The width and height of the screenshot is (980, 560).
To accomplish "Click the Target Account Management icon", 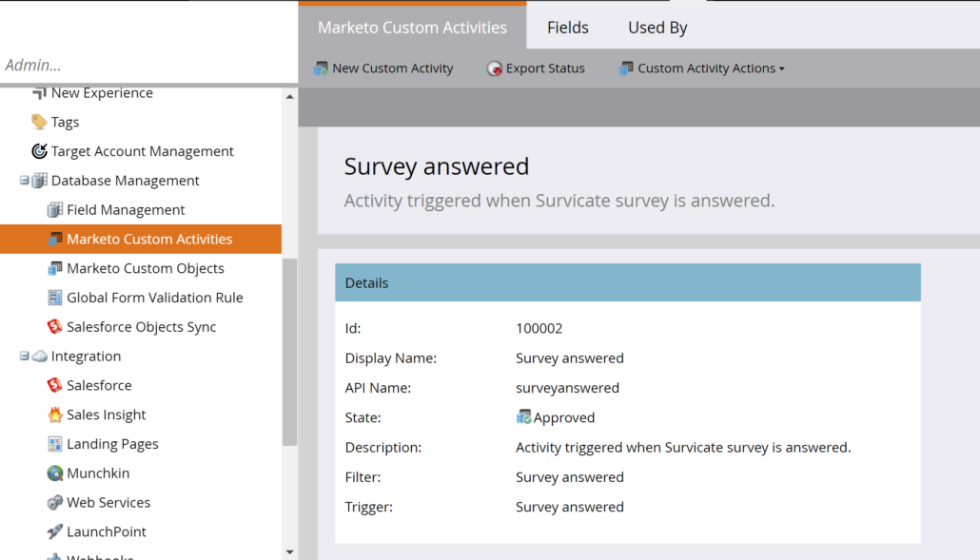I will 39,151.
